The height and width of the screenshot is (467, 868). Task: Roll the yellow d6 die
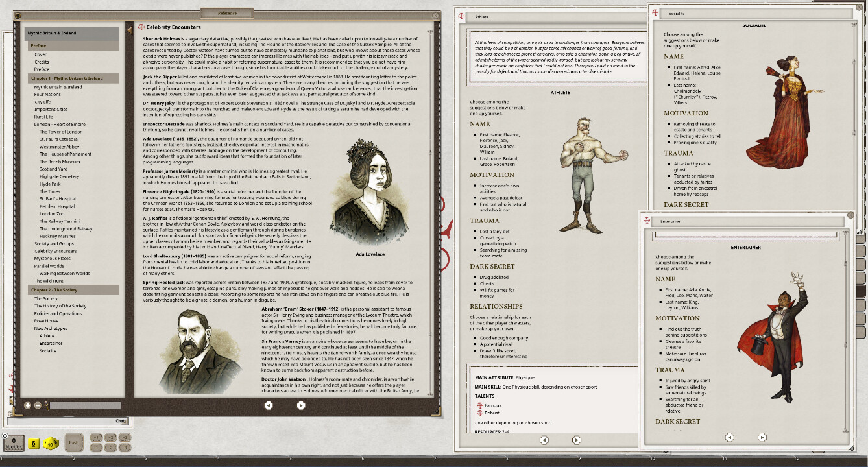tap(34, 444)
